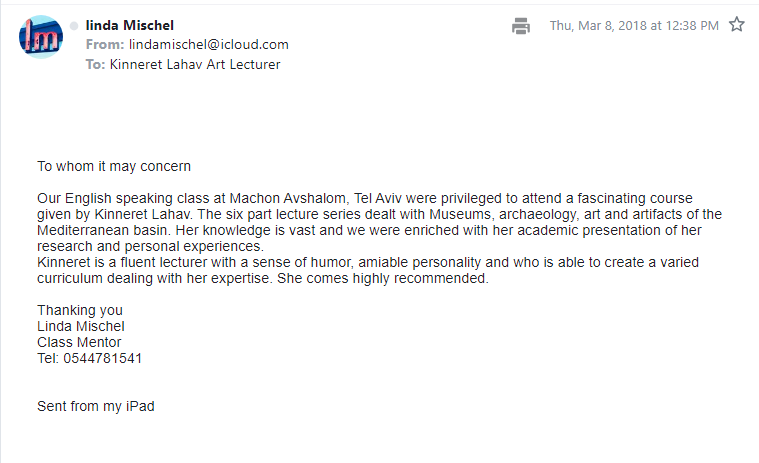Click the 'Class Mentor' title line
Viewport: 759px width, 463px height.
tap(79, 343)
